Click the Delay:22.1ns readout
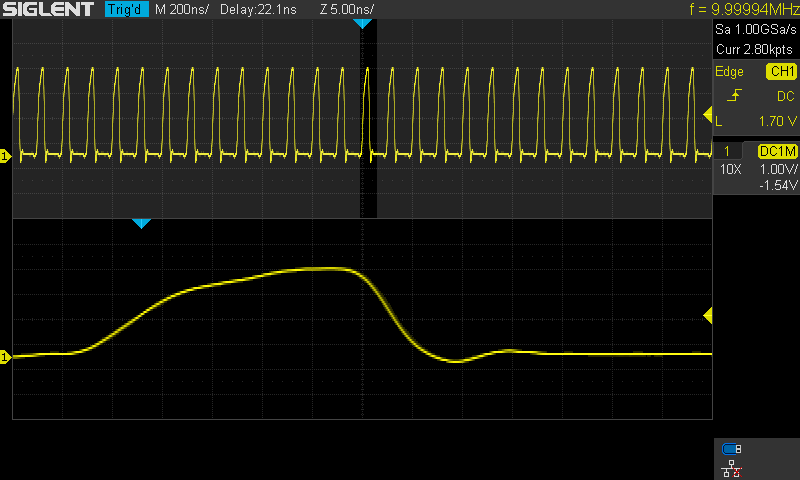This screenshot has height=480, width=800. (x=258, y=9)
